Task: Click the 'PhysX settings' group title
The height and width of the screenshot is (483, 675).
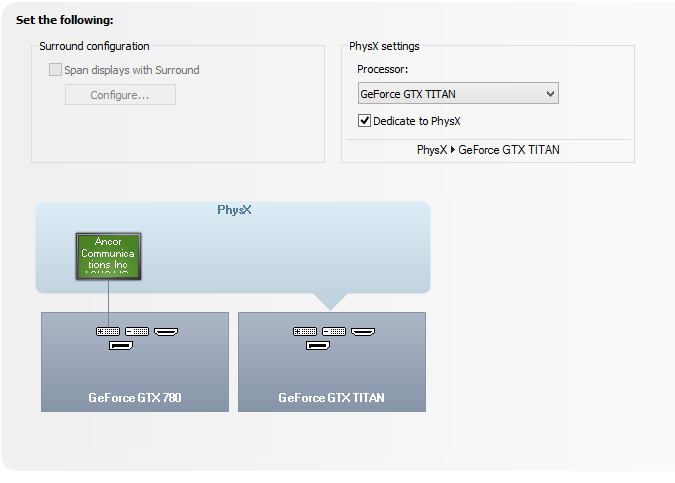Action: (384, 46)
